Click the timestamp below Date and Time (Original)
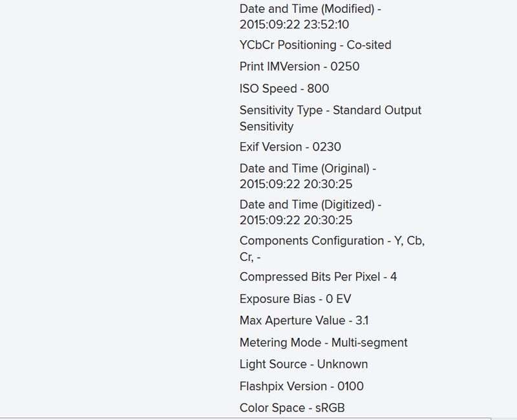 296,184
